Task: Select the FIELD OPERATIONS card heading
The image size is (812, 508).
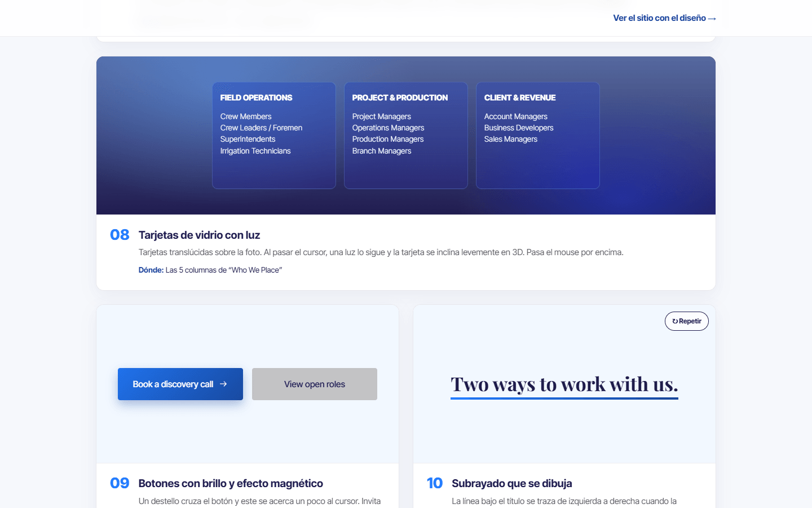Action: coord(256,98)
